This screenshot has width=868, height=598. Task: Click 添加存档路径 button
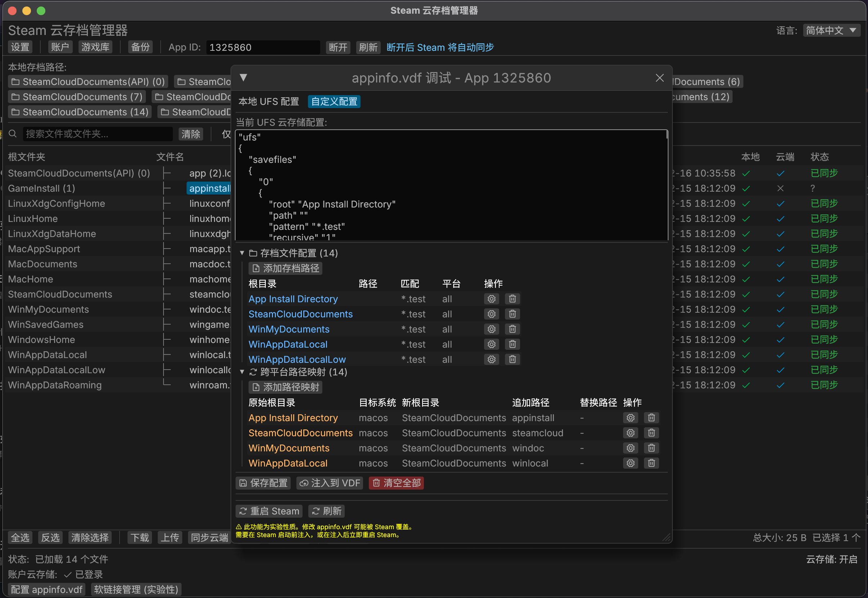(x=286, y=268)
